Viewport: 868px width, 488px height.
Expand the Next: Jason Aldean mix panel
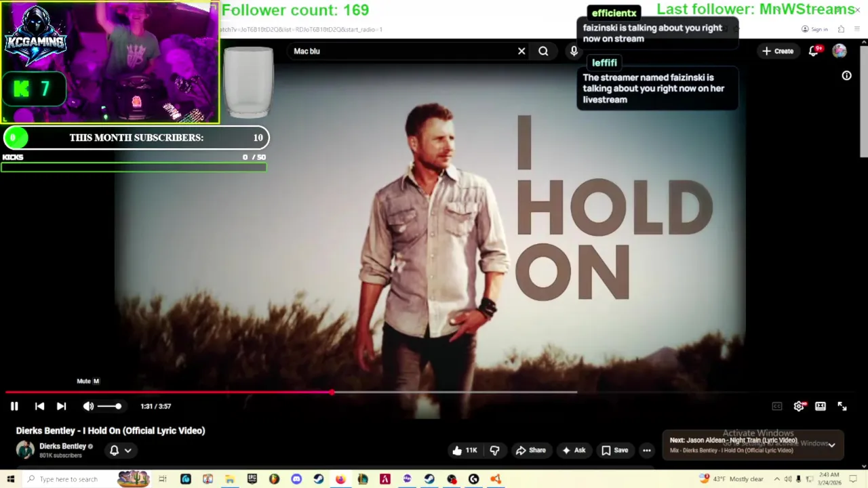[831, 445]
